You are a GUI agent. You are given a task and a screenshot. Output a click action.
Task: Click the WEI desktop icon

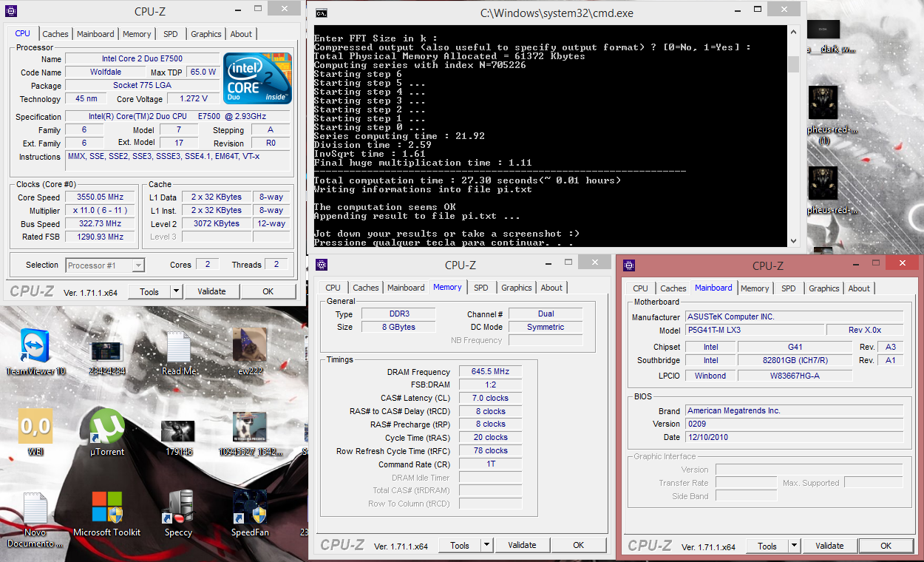pyautogui.click(x=35, y=426)
